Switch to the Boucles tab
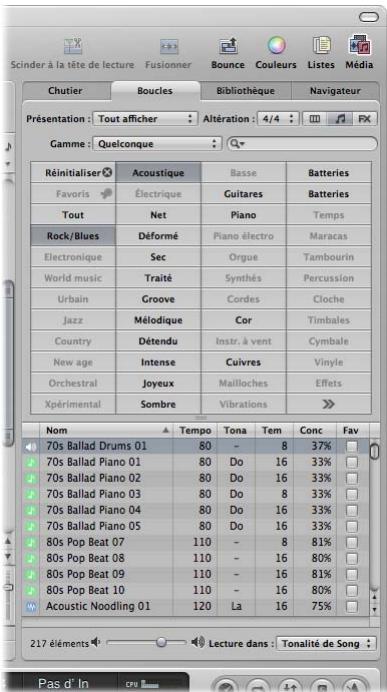This screenshot has width=387, height=692. (155, 91)
